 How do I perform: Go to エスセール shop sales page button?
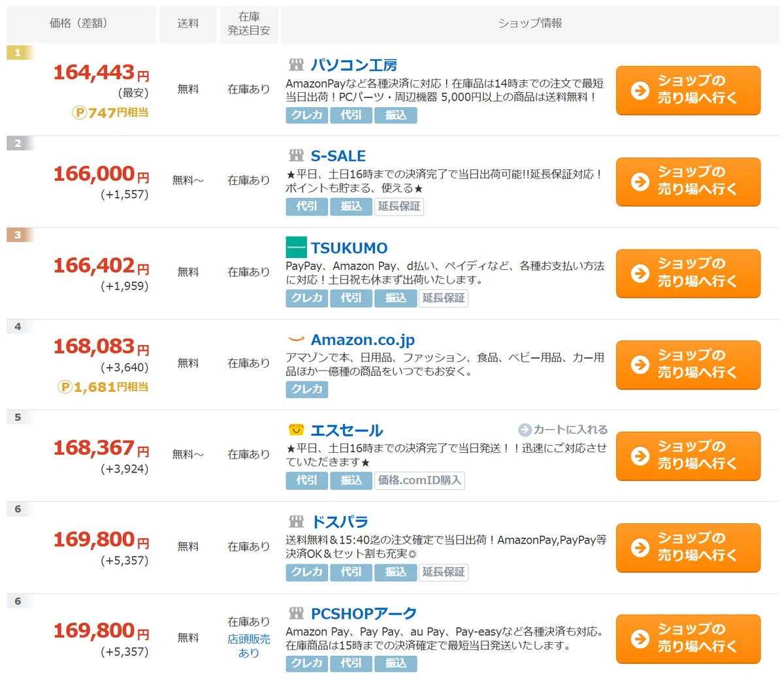(688, 456)
